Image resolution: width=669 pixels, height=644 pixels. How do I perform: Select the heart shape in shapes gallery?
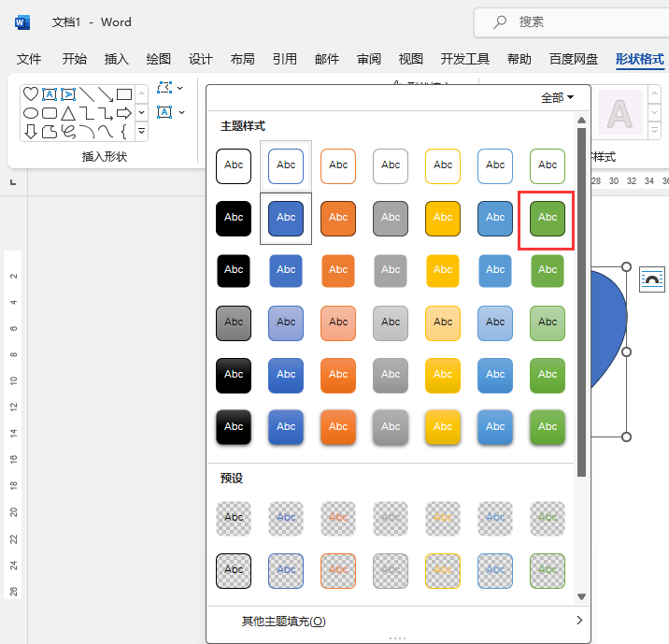coord(30,94)
